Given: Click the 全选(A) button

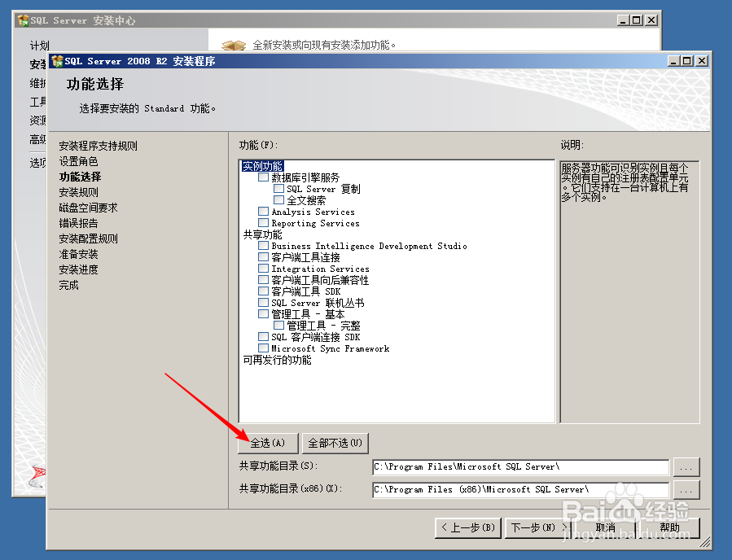Looking at the screenshot, I should 268,443.
